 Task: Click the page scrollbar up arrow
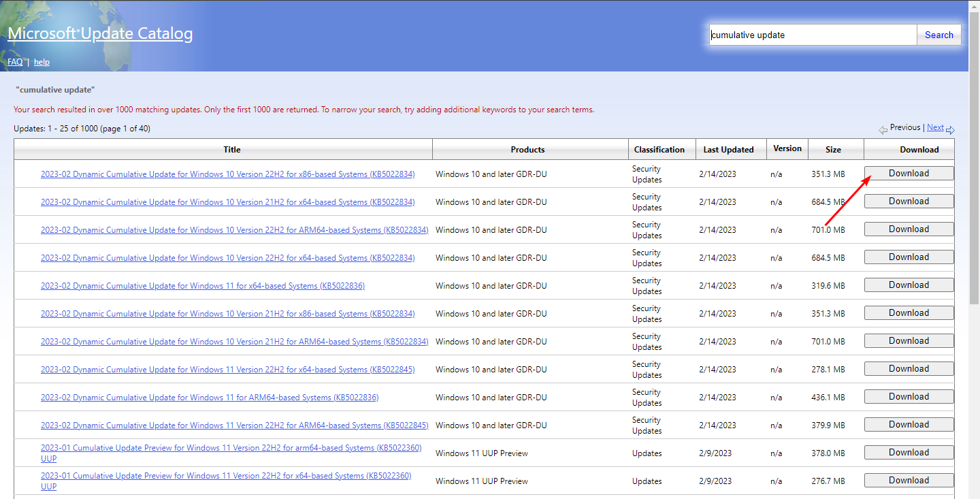pos(974,5)
